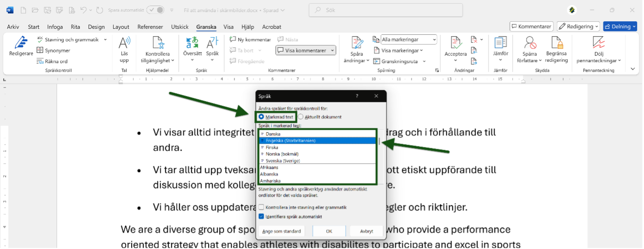Image resolution: width=644 pixels, height=249 pixels.
Task: Go to next change icon
Action: (474, 61)
